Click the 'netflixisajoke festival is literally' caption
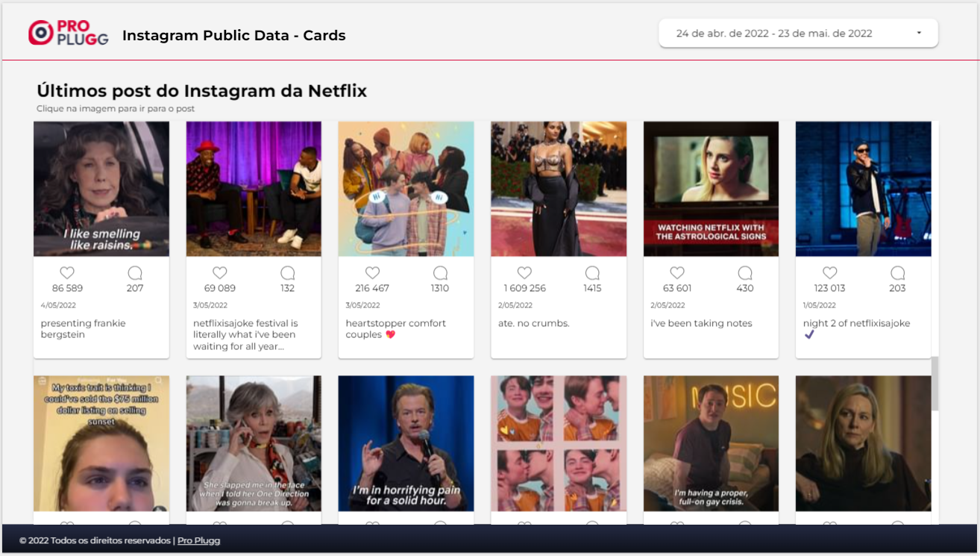 point(245,335)
